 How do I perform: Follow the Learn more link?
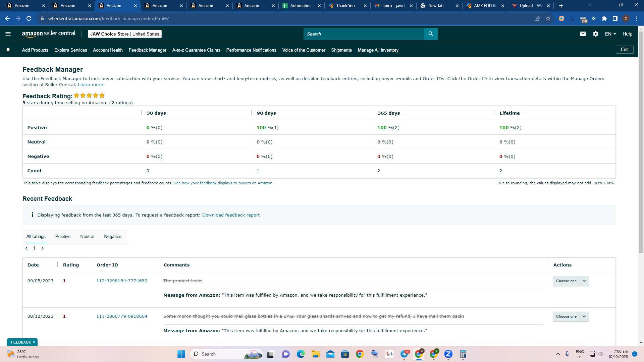91,85
